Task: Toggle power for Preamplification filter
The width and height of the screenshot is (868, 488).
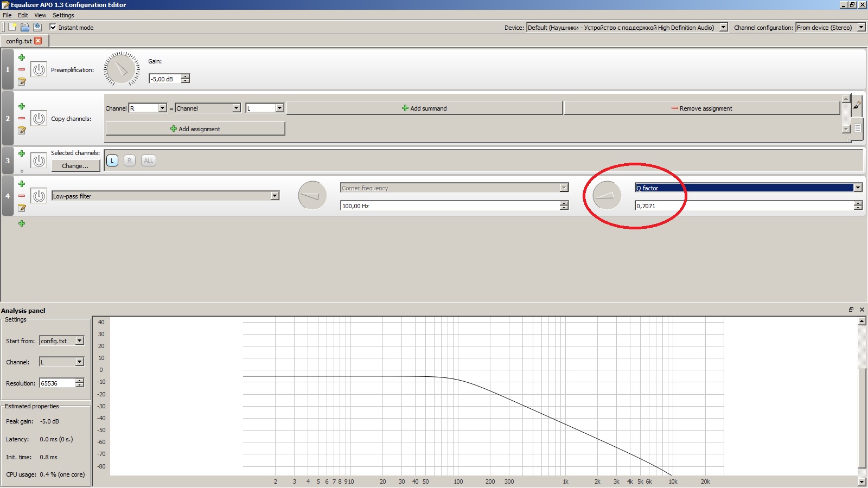Action: point(39,69)
